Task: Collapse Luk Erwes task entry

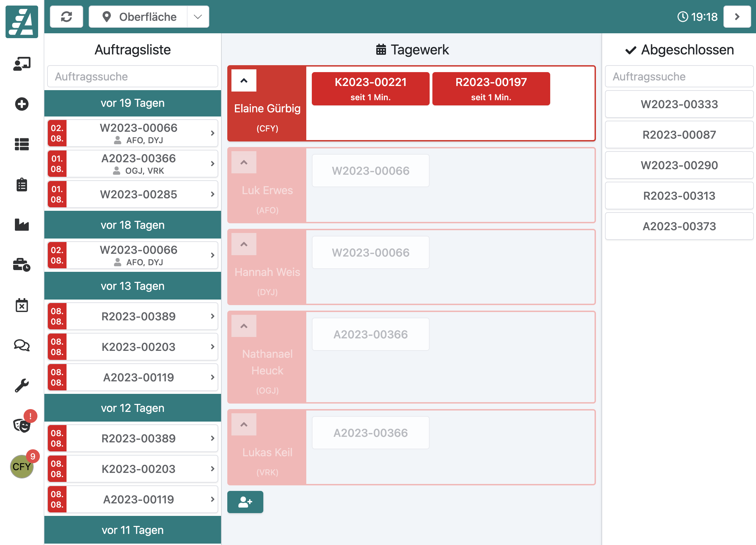Action: (244, 162)
